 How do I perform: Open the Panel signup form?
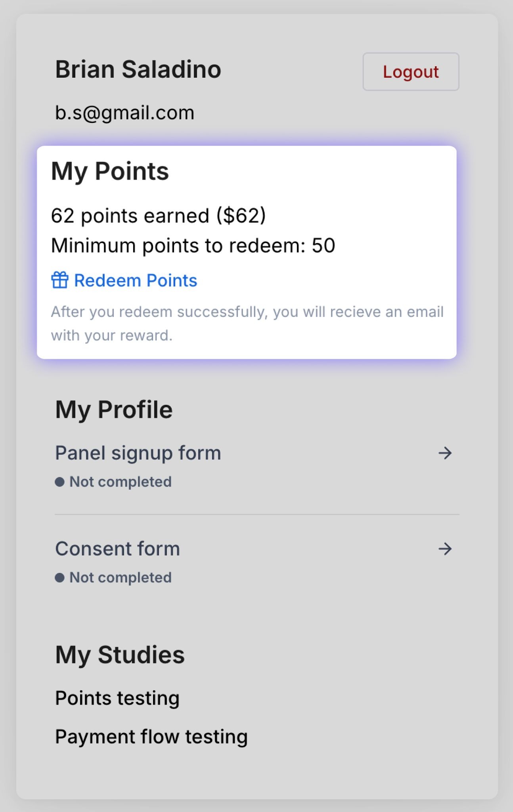click(138, 453)
